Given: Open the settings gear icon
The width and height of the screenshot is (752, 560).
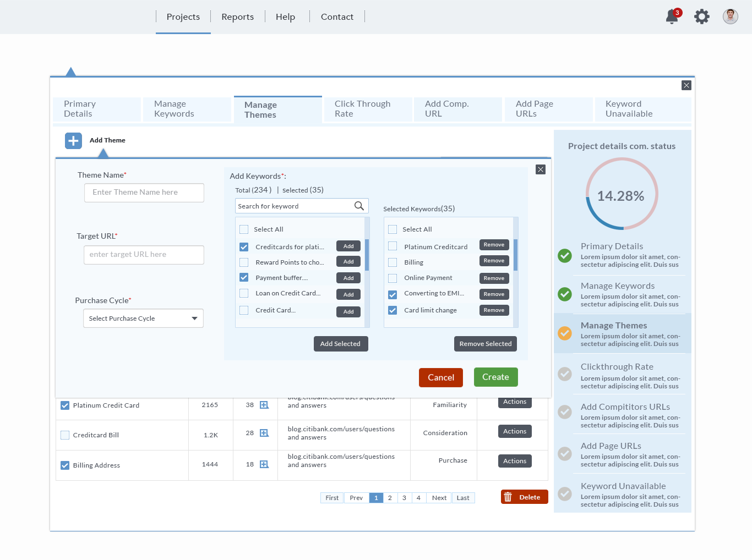Looking at the screenshot, I should click(702, 17).
